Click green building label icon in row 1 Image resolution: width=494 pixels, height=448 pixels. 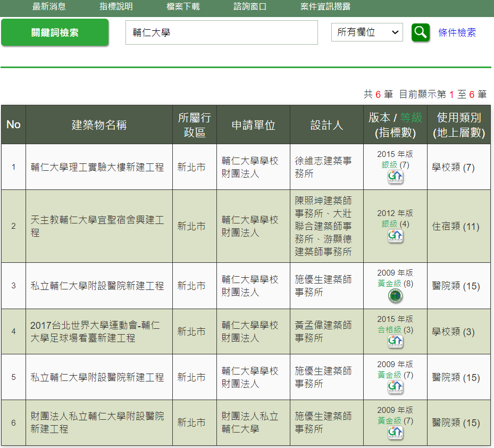[x=395, y=177]
